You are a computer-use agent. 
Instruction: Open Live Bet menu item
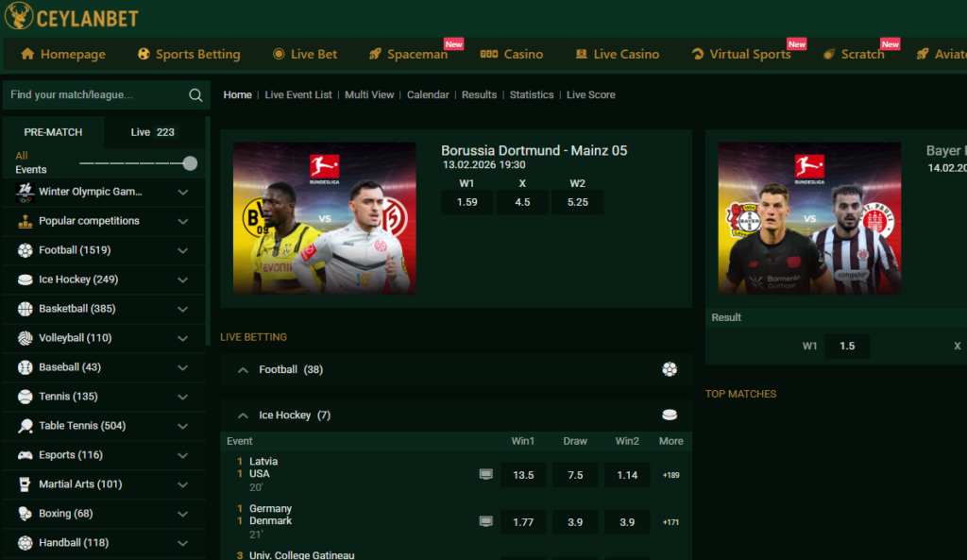point(305,54)
